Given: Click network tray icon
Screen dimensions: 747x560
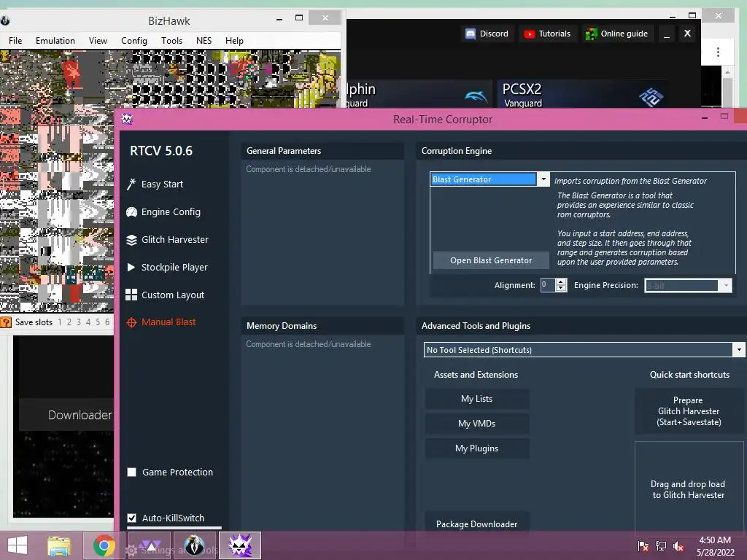Looking at the screenshot, I should [661, 546].
